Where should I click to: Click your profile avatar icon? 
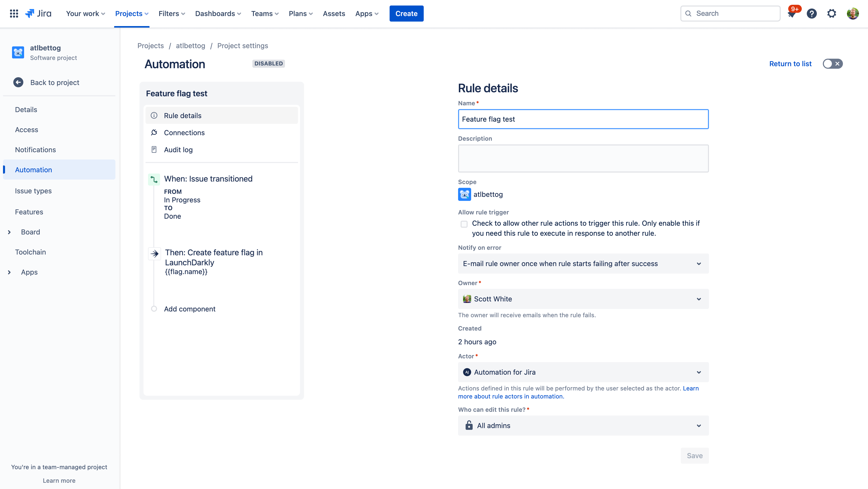[x=852, y=14]
